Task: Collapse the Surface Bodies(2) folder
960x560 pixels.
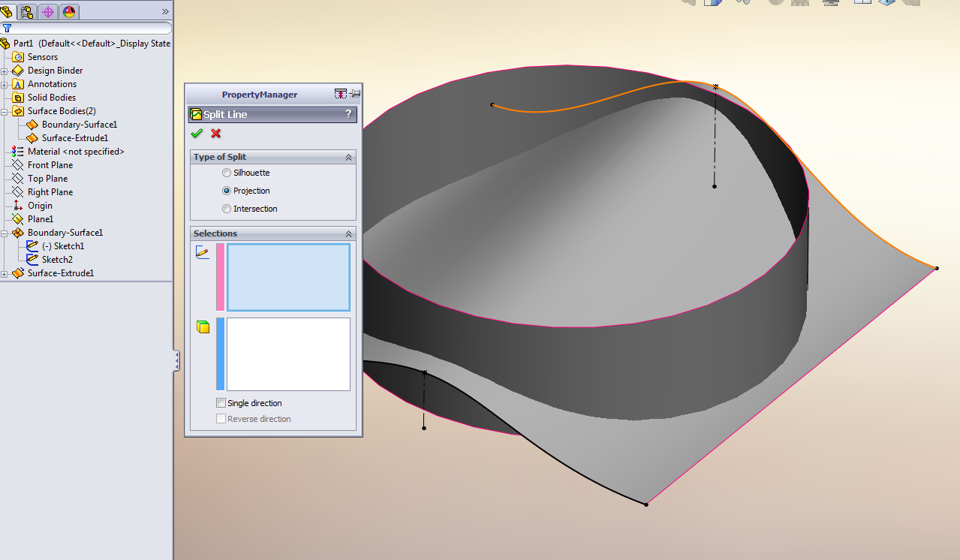Action: pos(5,111)
